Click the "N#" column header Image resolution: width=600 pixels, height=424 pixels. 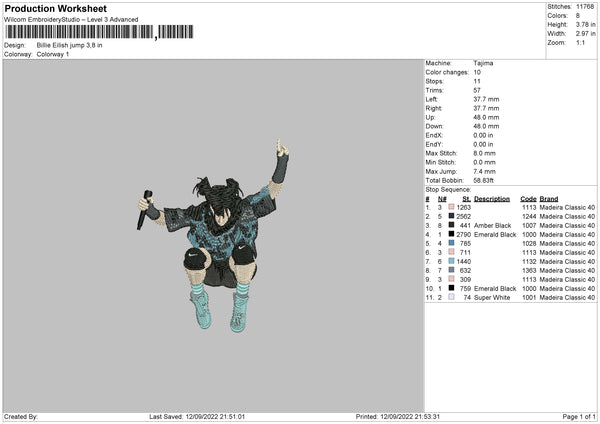[442, 199]
